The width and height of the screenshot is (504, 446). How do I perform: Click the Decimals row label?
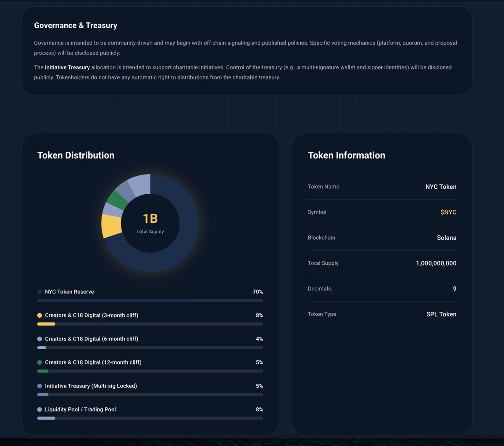coord(319,289)
